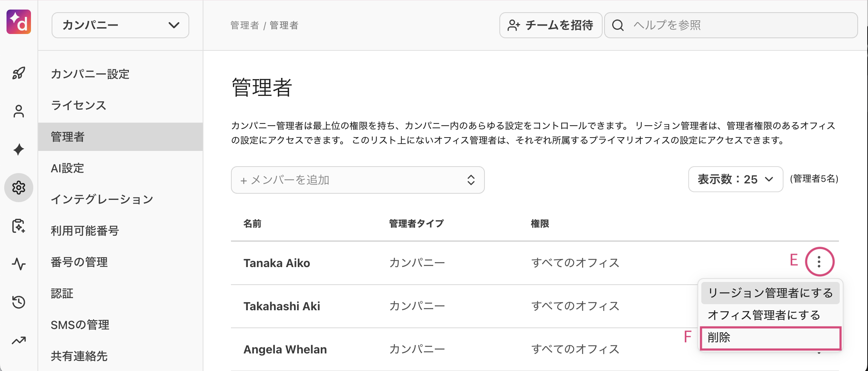Click 削除 in the context menu

click(770, 338)
